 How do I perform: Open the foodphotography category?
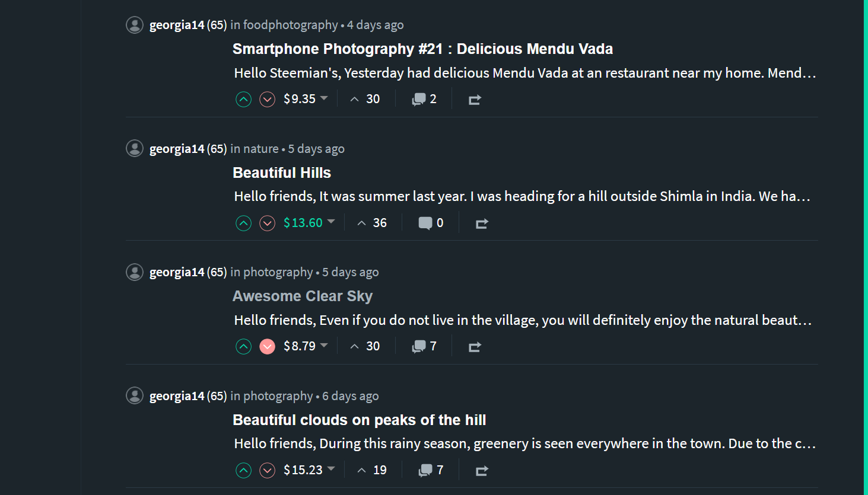pyautogui.click(x=290, y=25)
